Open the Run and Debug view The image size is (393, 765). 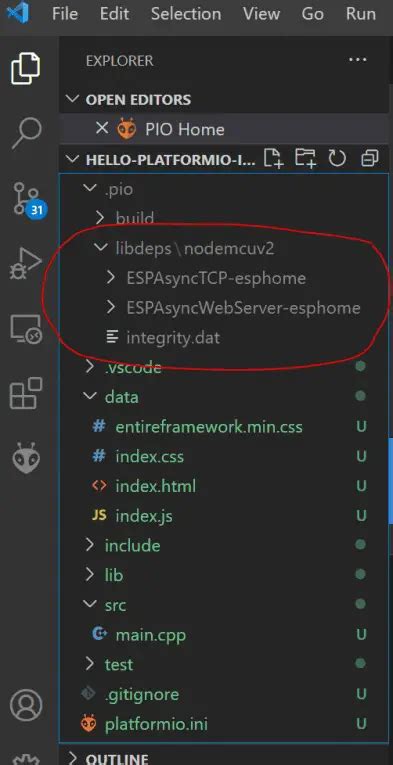pos(25,263)
